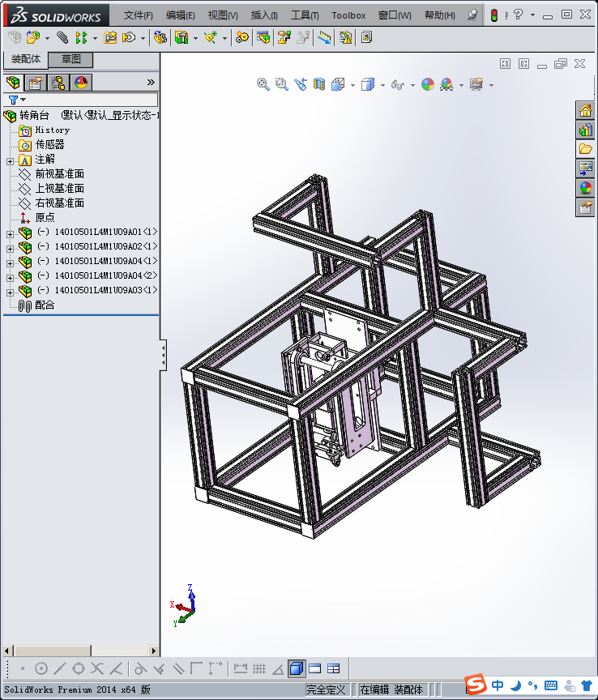Expand component 14010501L4M1U09A04<2>
Image resolution: width=598 pixels, height=700 pixels.
click(x=10, y=278)
